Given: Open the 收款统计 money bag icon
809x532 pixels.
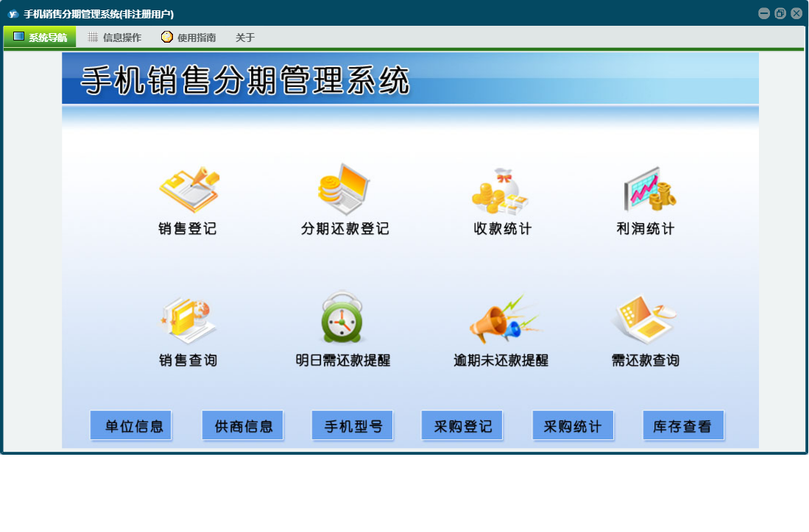Looking at the screenshot, I should (x=499, y=191).
